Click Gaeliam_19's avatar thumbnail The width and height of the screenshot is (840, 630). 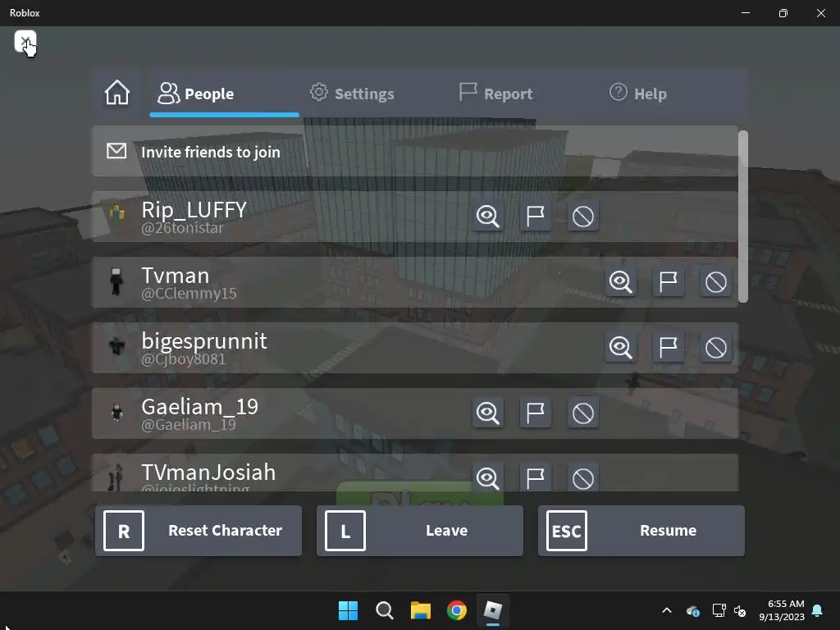point(116,412)
